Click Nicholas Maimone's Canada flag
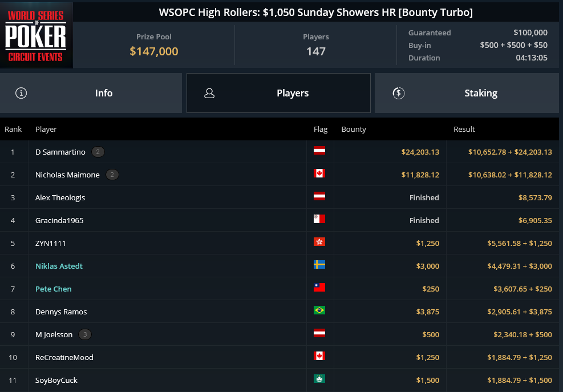563x392 pixels. 319,173
